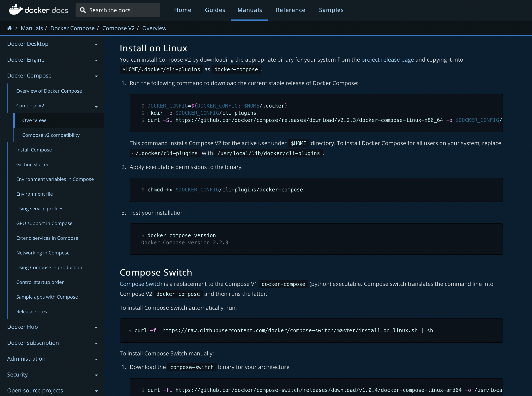Screen dimensions: 532x396
Task: Expand the Docker Hub sidebar section
Action: tap(96, 327)
